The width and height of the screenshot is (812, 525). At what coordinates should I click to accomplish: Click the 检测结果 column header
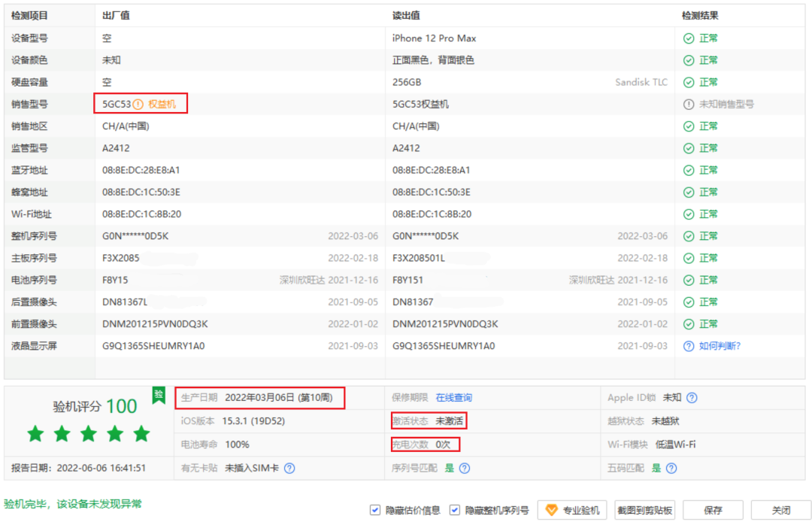700,16
